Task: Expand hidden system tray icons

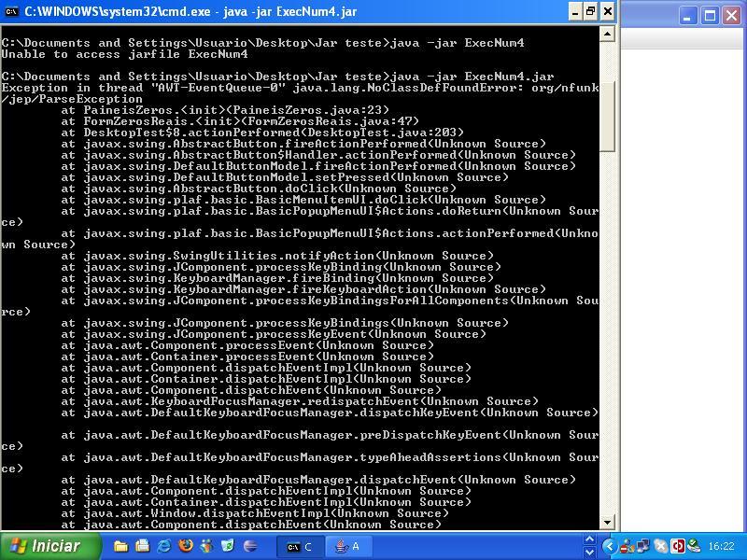Action: click(x=610, y=546)
